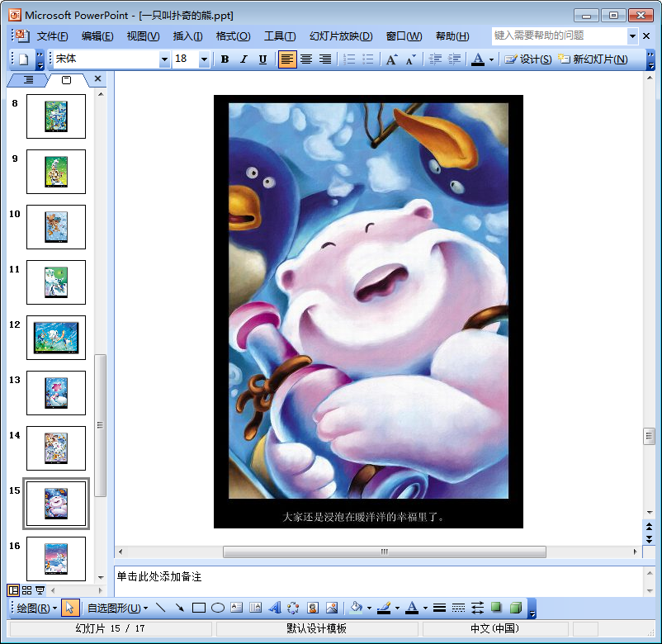The height and width of the screenshot is (644, 662).
Task: Insert WordArt
Action: pyautogui.click(x=274, y=608)
